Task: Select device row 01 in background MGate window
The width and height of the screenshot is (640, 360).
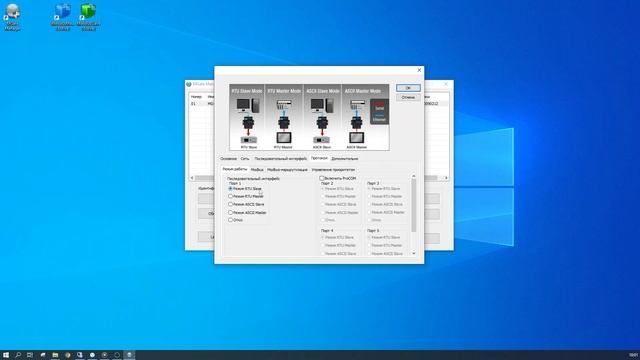Action: [202, 104]
